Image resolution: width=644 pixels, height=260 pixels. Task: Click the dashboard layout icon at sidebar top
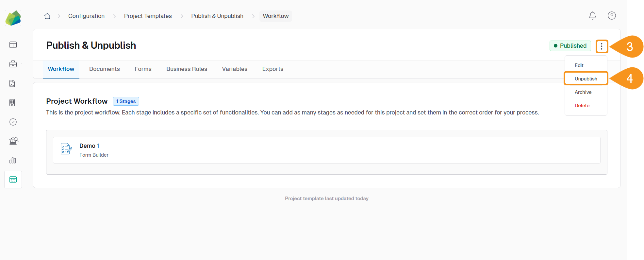tap(13, 45)
